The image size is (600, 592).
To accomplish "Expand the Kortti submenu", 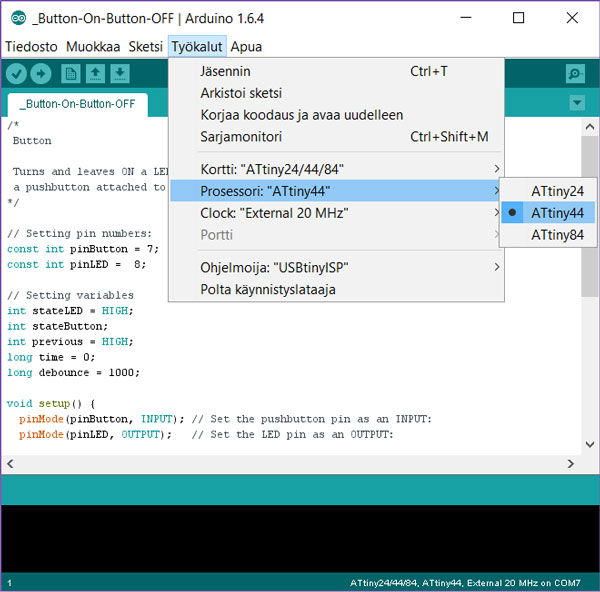I will coord(336,169).
